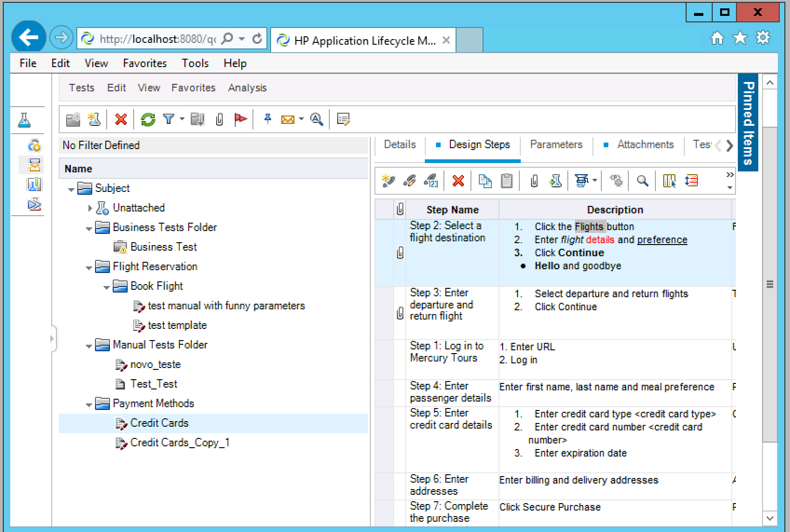The width and height of the screenshot is (790, 532).
Task: Open the Generate Script dropdown arrow
Action: [x=595, y=180]
